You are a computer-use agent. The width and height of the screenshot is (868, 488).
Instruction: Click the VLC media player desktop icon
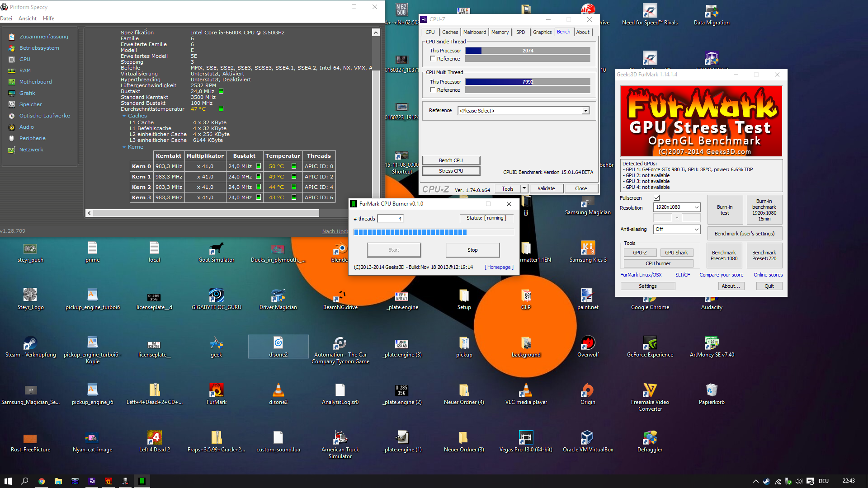coord(526,390)
